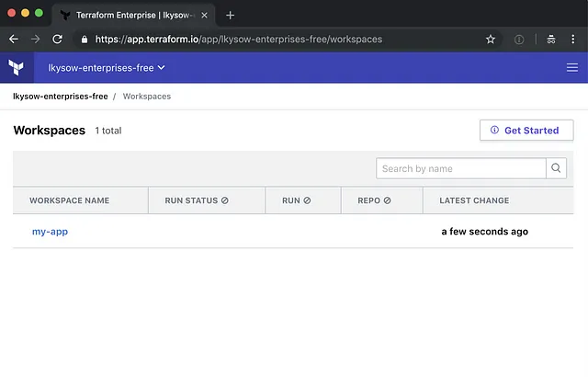Close the Terraform Enterprise tab
588x377 pixels.
click(204, 16)
